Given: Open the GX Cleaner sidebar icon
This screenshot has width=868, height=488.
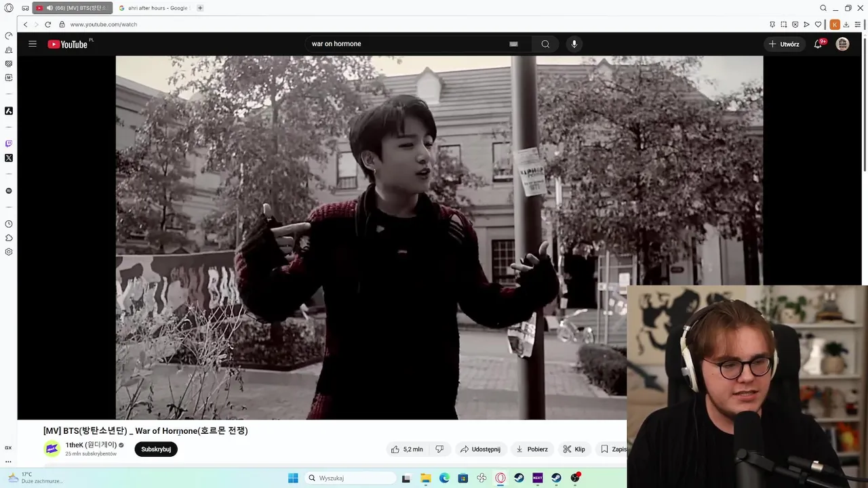Looking at the screenshot, I should 9,50.
